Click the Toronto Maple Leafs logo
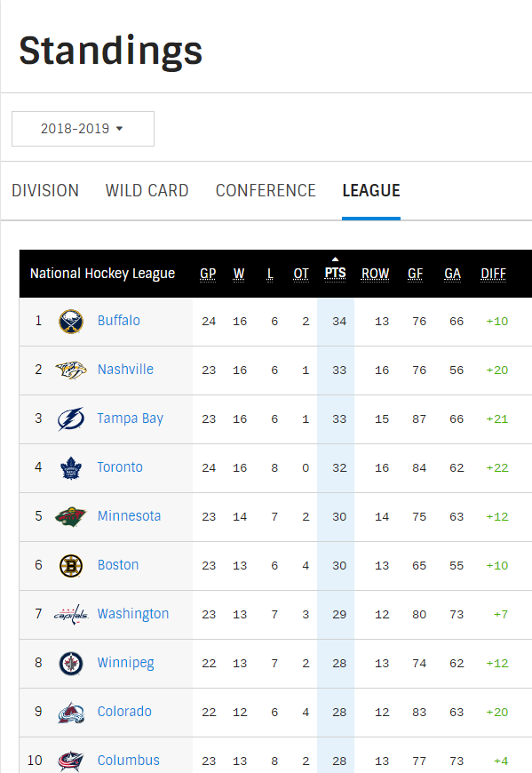This screenshot has height=773, width=532. (x=71, y=468)
